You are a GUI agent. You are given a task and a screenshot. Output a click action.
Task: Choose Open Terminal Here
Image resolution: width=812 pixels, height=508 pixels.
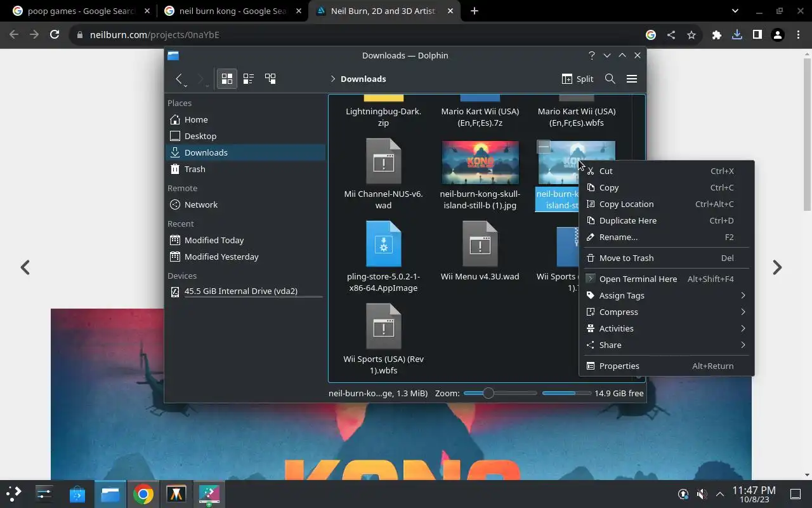click(x=666, y=279)
